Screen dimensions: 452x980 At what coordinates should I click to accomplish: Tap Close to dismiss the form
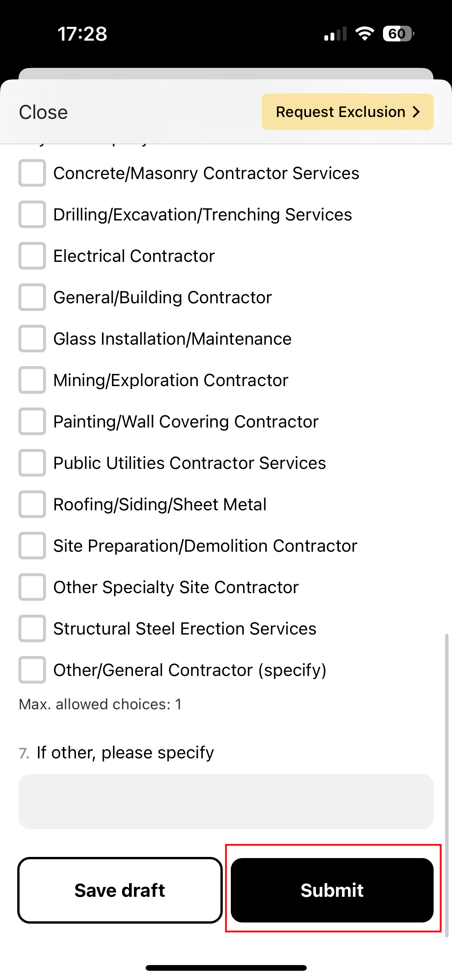click(x=43, y=112)
